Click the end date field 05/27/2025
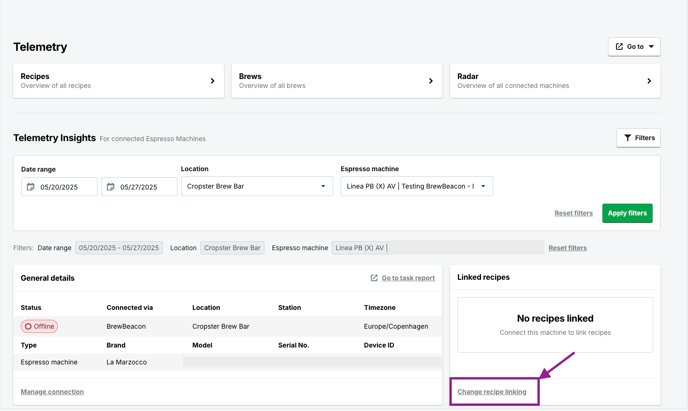 [139, 187]
